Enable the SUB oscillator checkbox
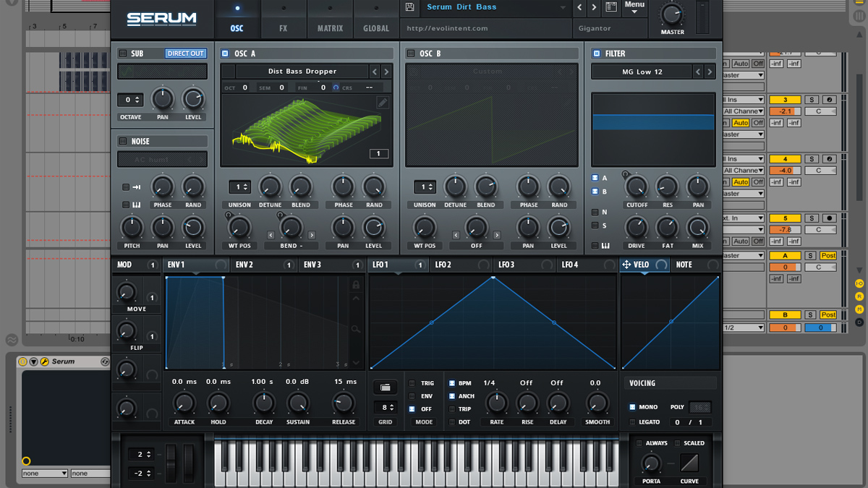Image resolution: width=868 pixels, height=488 pixels. 123,53
